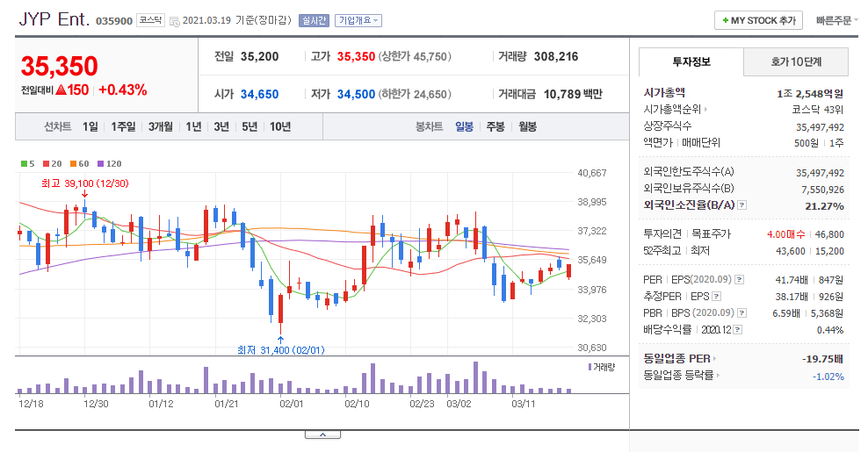The height and width of the screenshot is (452, 868).
Task: Click purple 120-day moving average legend
Action: tap(110, 164)
